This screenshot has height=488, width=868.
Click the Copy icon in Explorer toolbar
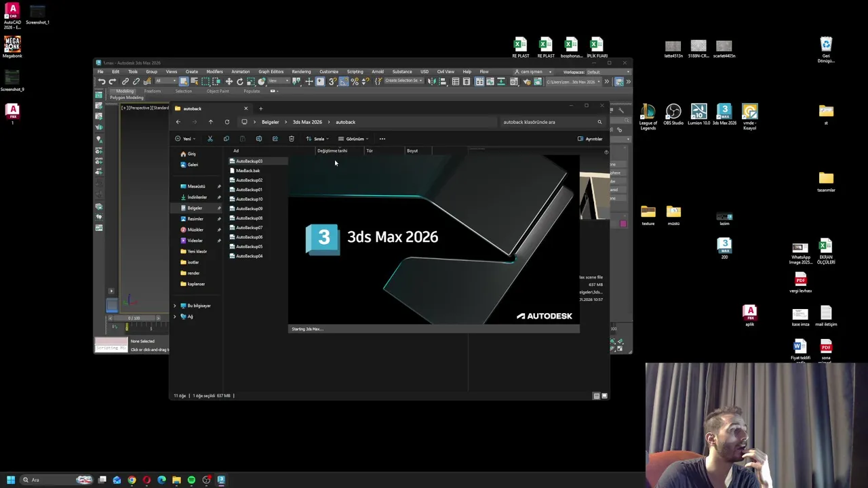pos(226,139)
